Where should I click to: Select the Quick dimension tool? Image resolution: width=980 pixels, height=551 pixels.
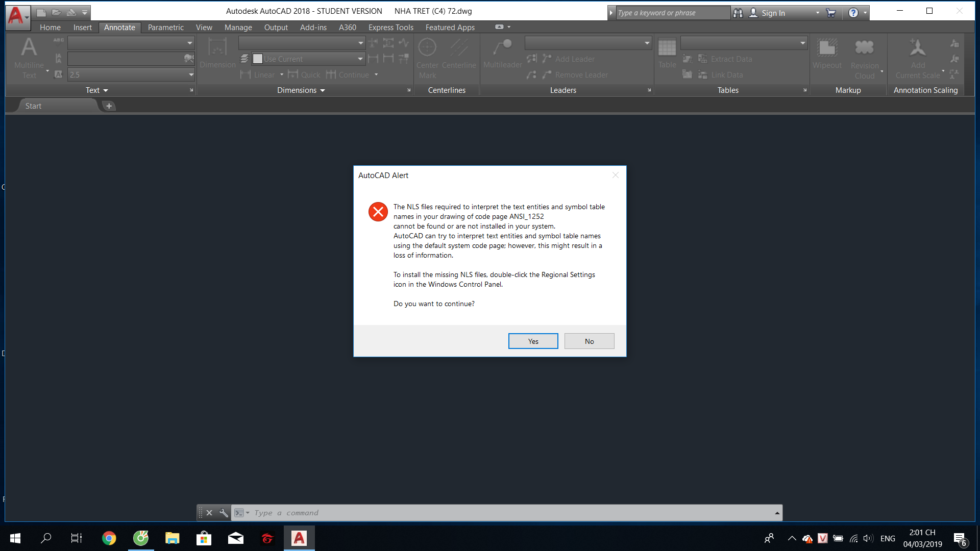tap(304, 75)
